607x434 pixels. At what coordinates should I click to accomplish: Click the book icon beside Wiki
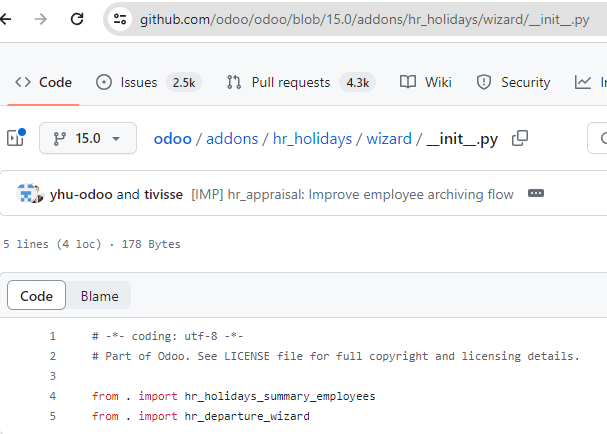pyautogui.click(x=408, y=82)
